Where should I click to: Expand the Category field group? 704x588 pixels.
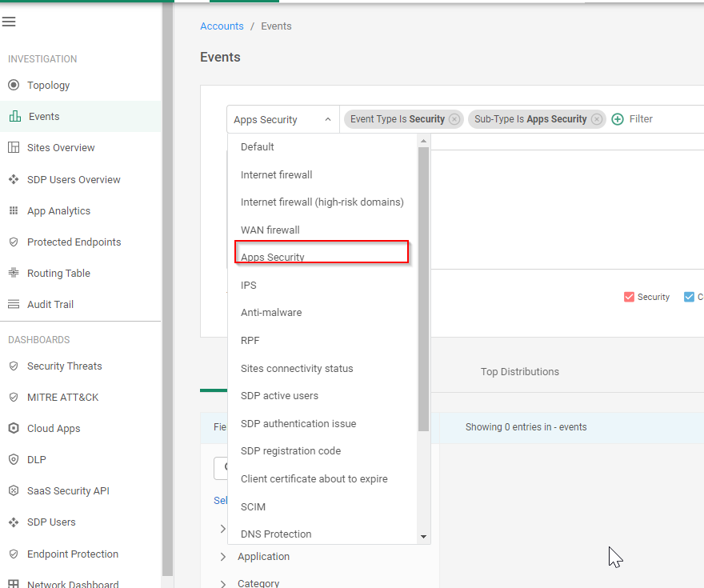point(223,583)
